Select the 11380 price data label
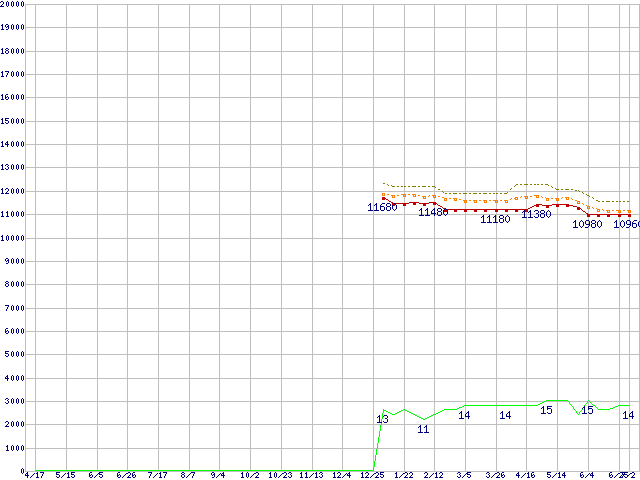The image size is (640, 480). pyautogui.click(x=536, y=214)
